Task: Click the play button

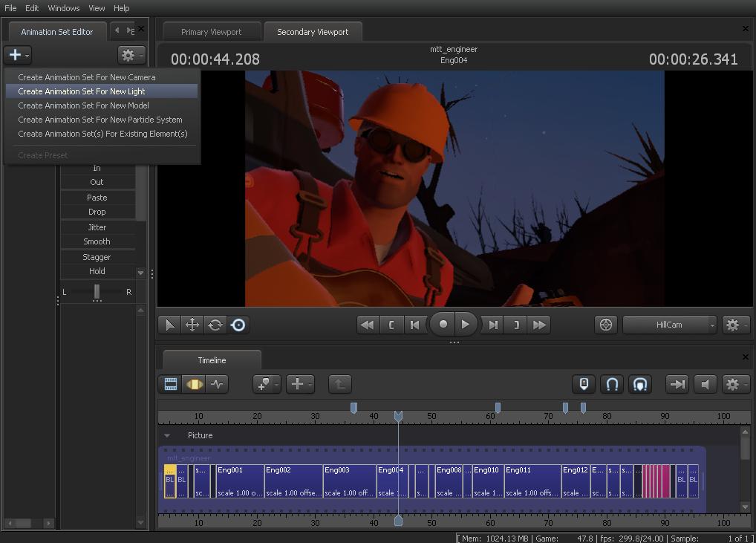Action: (466, 325)
